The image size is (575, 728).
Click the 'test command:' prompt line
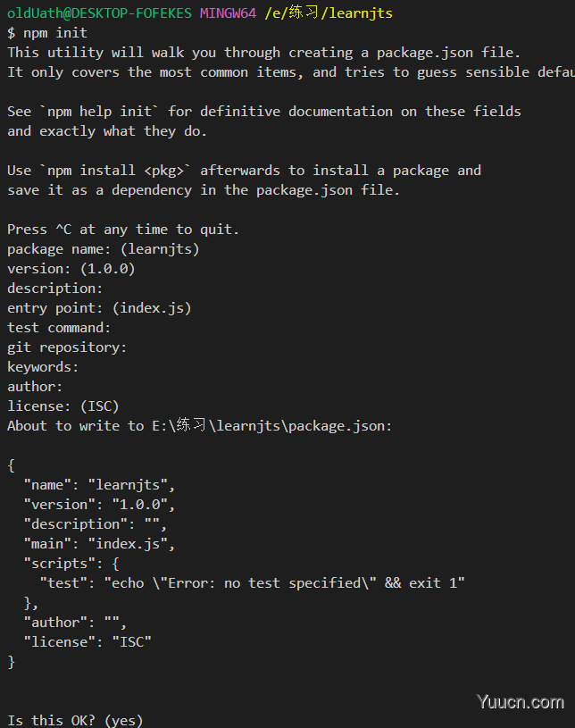point(60,328)
